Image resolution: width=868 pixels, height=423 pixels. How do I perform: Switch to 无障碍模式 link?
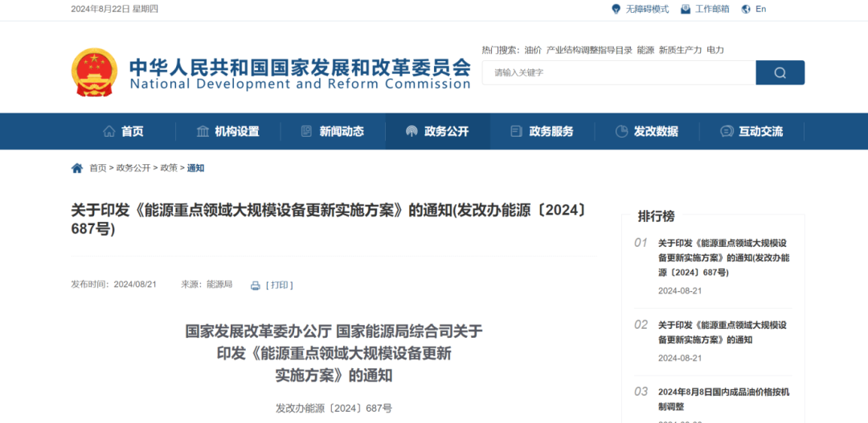point(647,9)
